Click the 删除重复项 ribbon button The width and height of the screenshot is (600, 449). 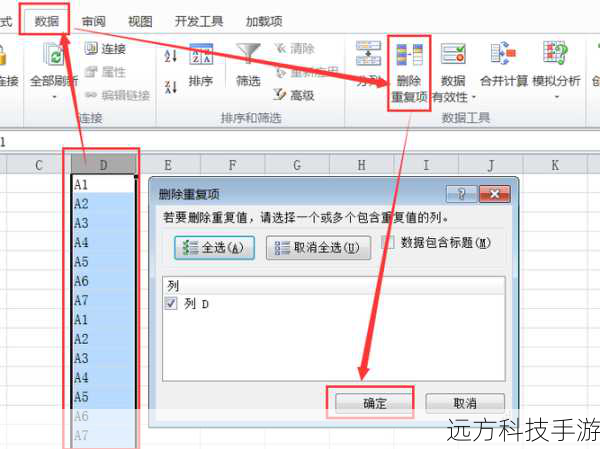tap(409, 73)
